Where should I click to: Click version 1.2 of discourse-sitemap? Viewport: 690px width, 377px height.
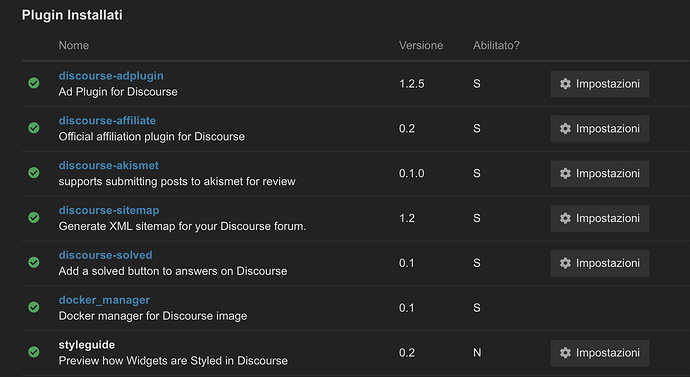pyautogui.click(x=407, y=219)
